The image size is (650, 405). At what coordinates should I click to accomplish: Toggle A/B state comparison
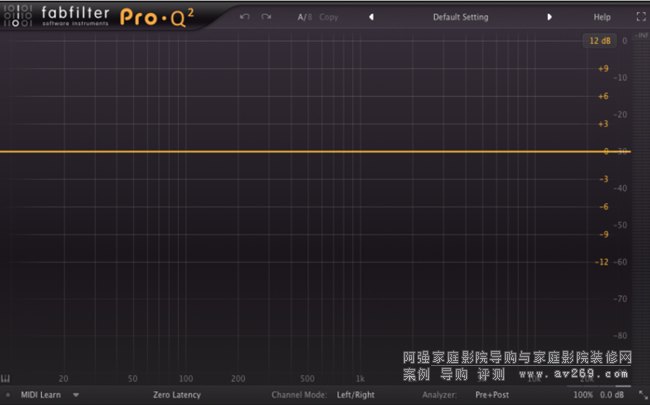coord(304,17)
